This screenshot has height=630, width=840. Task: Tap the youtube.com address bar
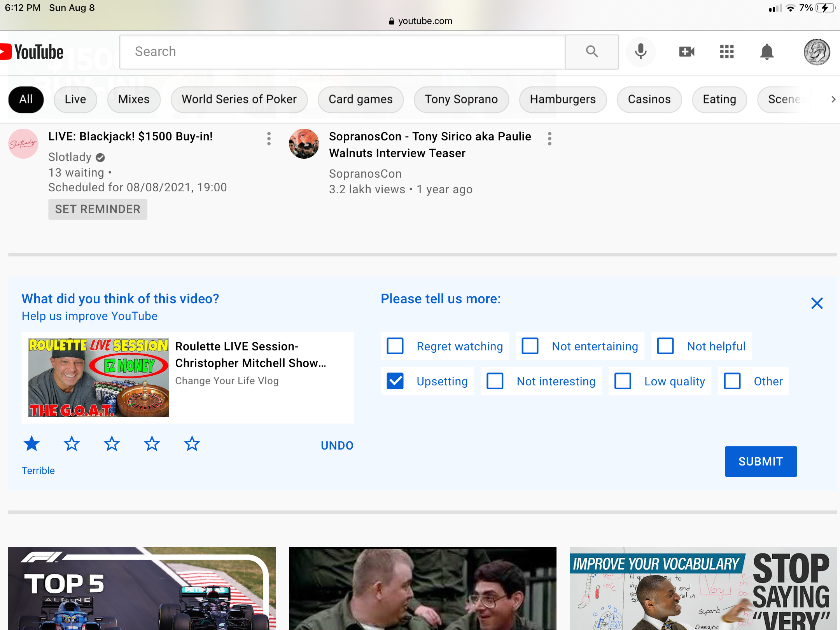click(420, 21)
